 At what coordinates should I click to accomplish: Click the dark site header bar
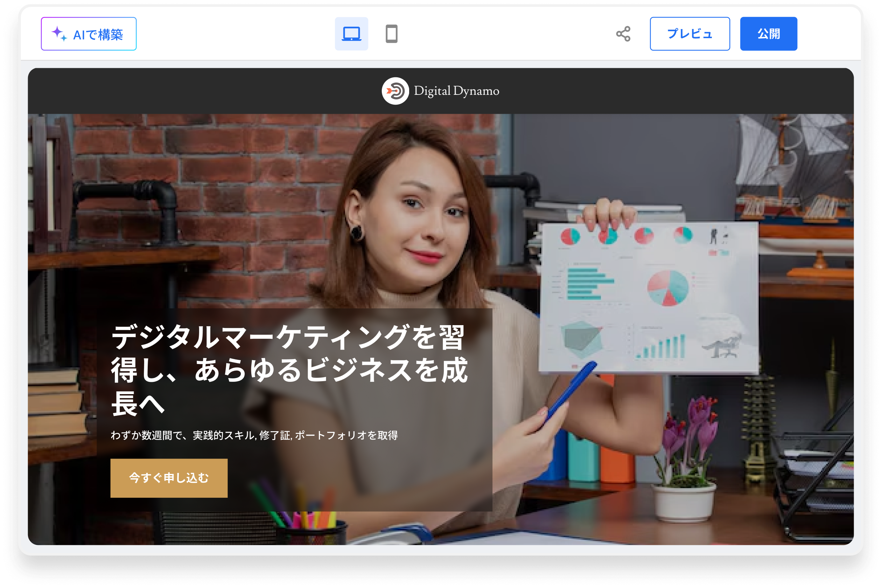pos(225,91)
